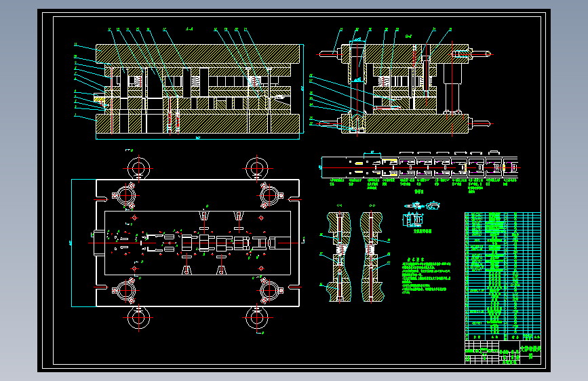Screen dimensions: 588x381
Task: Select the top-right lifting ring circle in plan view
Action: coord(257,168)
